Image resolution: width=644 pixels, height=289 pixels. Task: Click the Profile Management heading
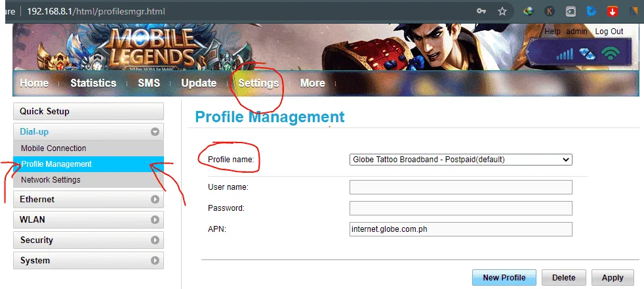click(x=270, y=117)
